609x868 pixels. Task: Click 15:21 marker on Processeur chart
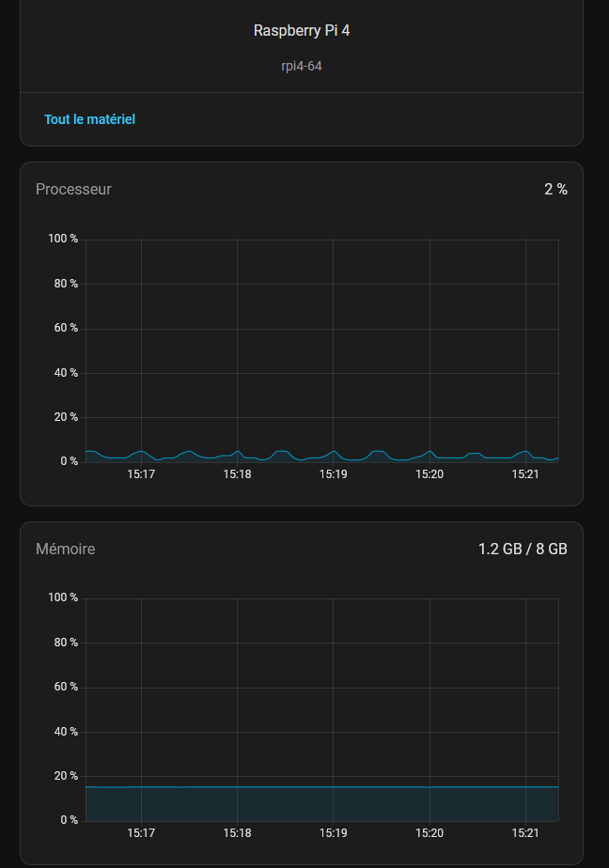pyautogui.click(x=525, y=474)
